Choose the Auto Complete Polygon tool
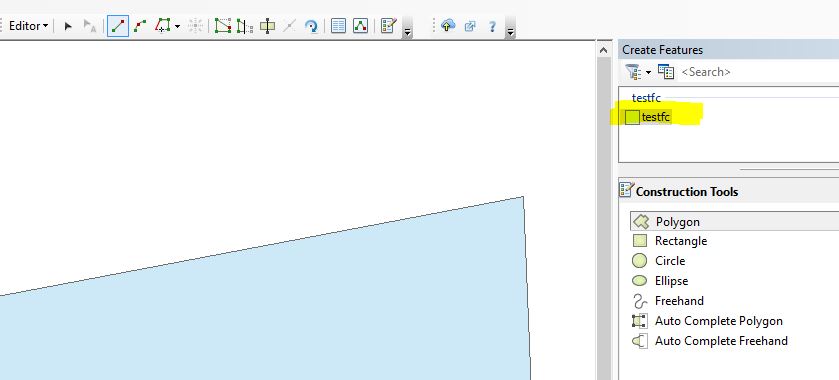839x380 pixels. [707, 321]
